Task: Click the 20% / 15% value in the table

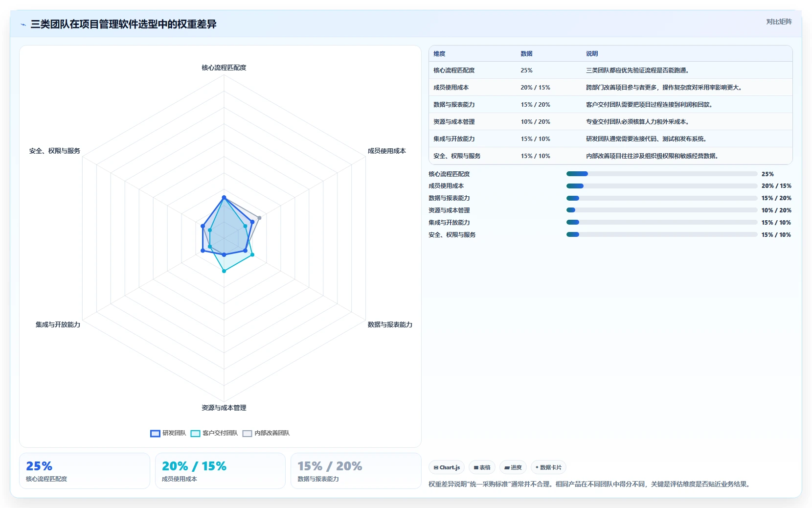Action: click(x=535, y=88)
